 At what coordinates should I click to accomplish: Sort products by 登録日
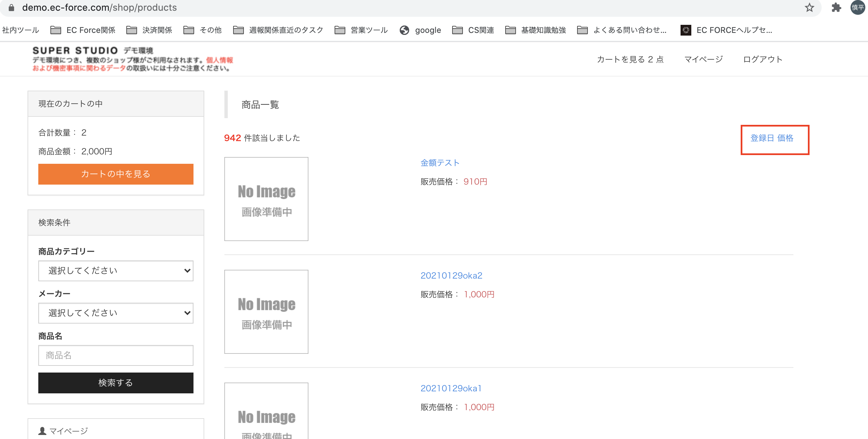pos(762,138)
